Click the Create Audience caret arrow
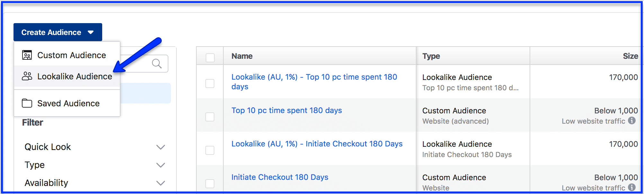 (x=91, y=32)
